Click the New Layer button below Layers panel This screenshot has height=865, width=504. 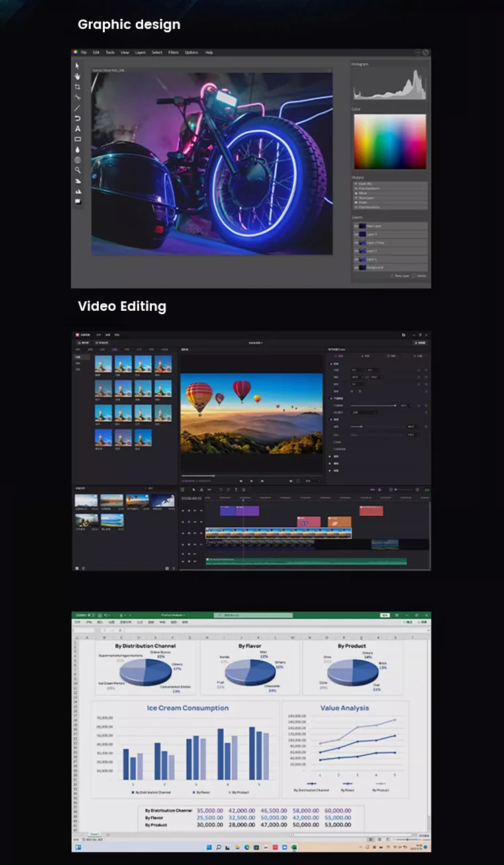point(399,276)
